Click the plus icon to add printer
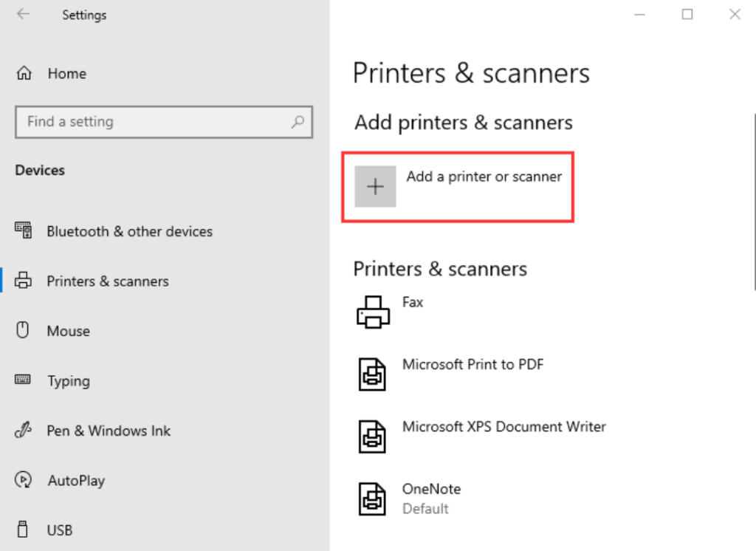Image resolution: width=756 pixels, height=551 pixels. point(375,186)
